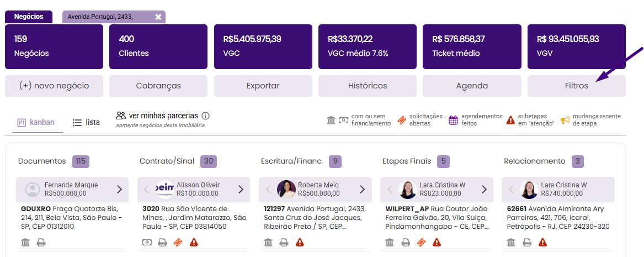
Task: Move Alisson Oliveir deal to previous stage
Action: point(146,190)
